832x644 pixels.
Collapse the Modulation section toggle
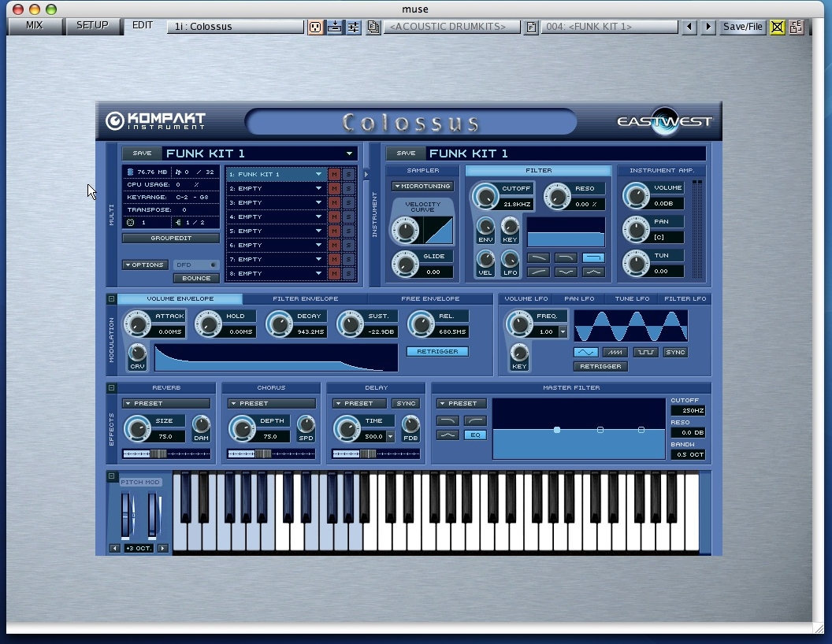(x=111, y=299)
